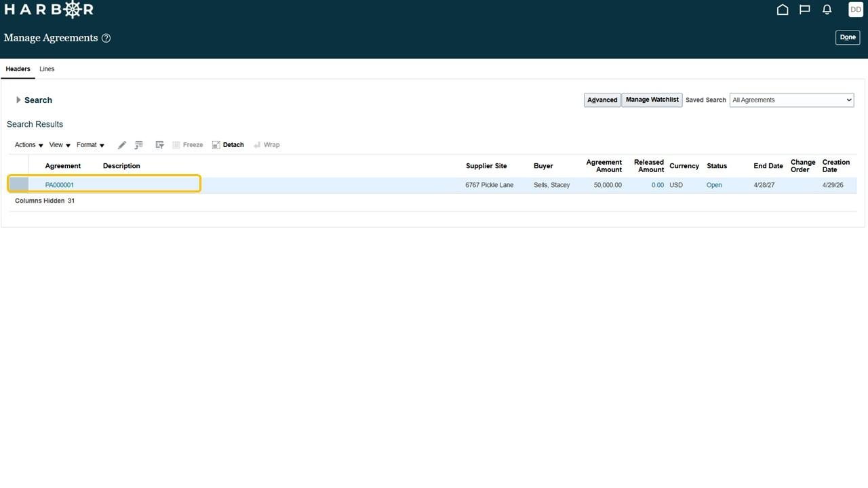The image size is (868, 488).
Task: Sort by Agreement column header
Action: tap(63, 166)
